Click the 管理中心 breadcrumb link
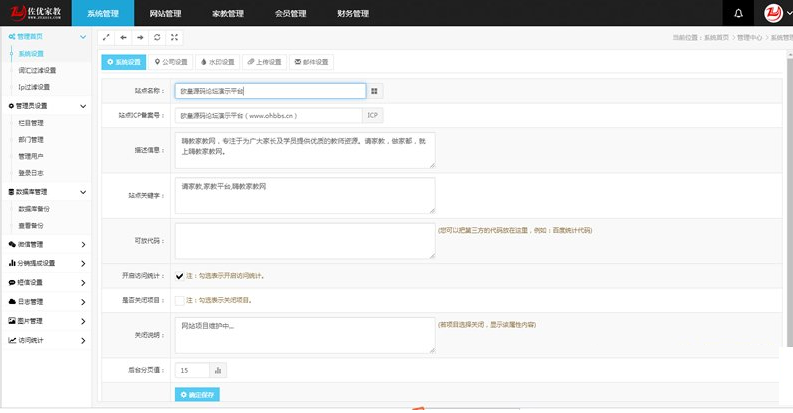This screenshot has height=413, width=793. pos(749,37)
